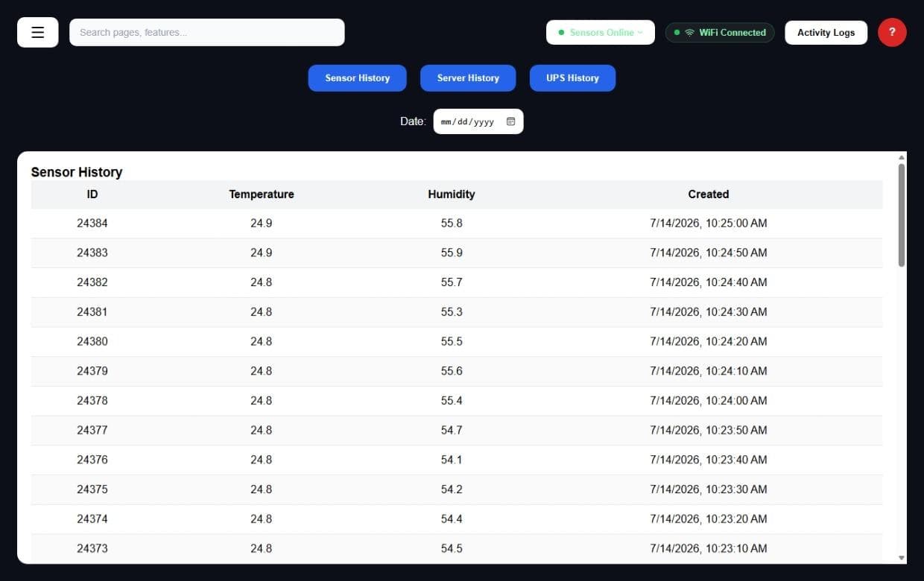
Task: Click the ID column header
Action: pyautogui.click(x=92, y=194)
